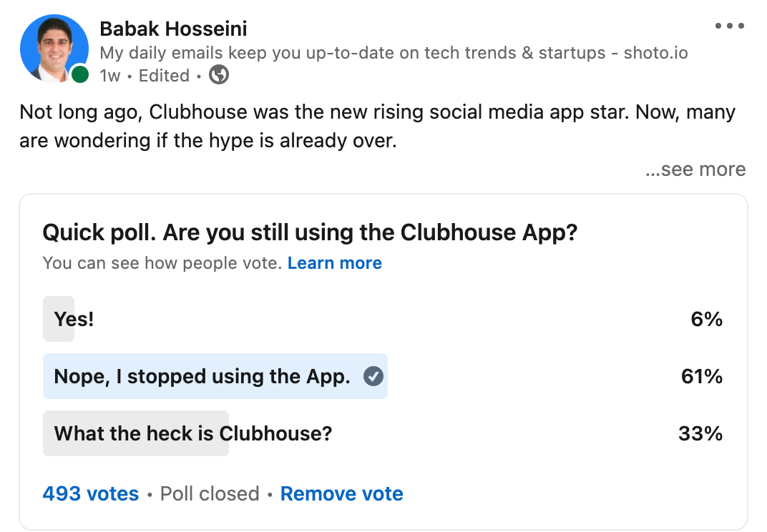Click the green online status dot
767x532 pixels.
tap(79, 75)
